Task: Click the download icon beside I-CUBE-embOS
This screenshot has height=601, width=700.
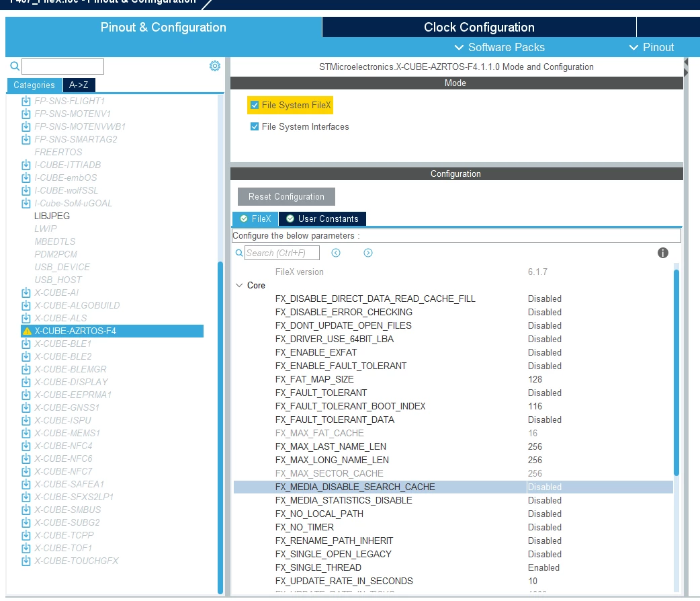Action: click(x=26, y=178)
